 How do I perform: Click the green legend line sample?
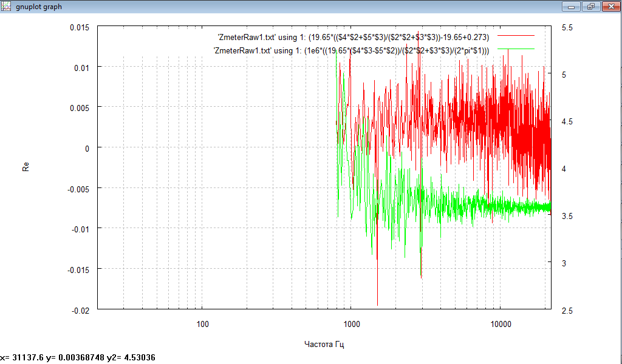(516, 49)
